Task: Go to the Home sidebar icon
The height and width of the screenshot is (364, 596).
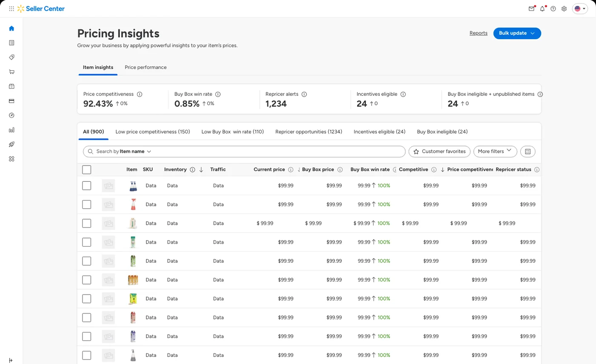Action: click(11, 29)
